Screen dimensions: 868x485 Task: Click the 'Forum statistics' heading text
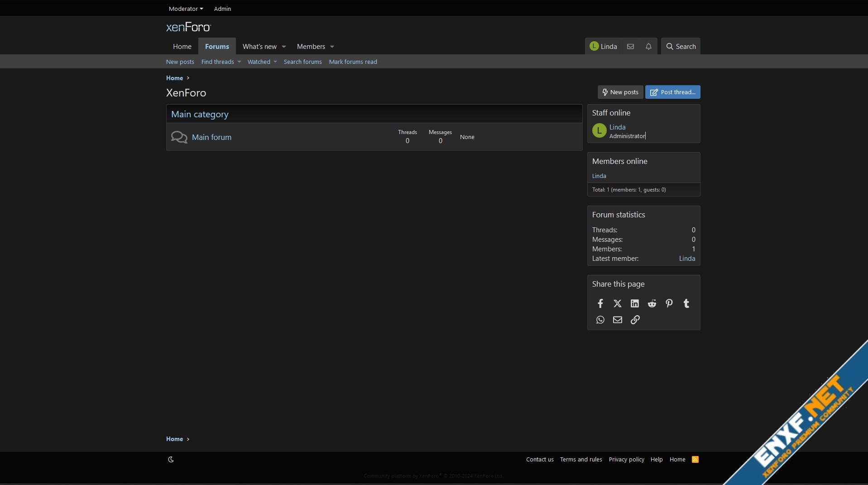click(x=619, y=215)
